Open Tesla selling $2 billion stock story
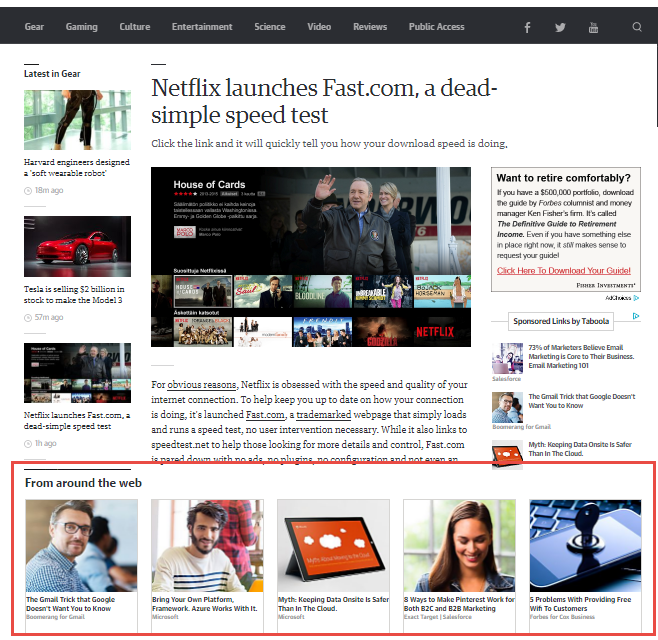This screenshot has width=658, height=640. click(x=74, y=295)
